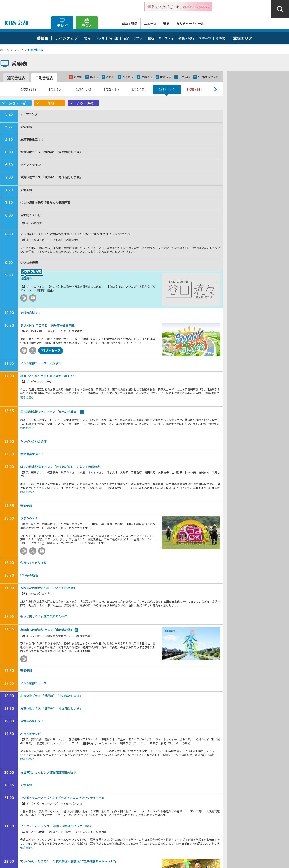Image resolution: width=289 pixels, height=868 pixels.
Task: Open YouTube icon for 谷口流々
Action: coord(33,298)
